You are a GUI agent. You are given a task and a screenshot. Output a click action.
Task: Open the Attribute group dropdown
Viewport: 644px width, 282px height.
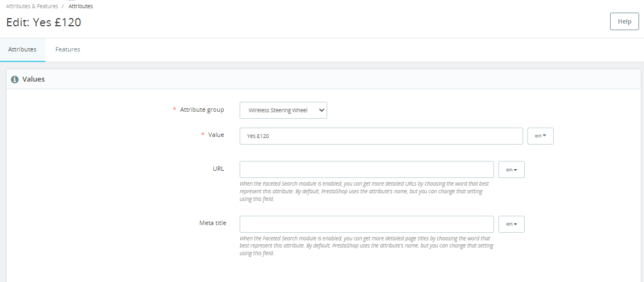pyautogui.click(x=283, y=110)
